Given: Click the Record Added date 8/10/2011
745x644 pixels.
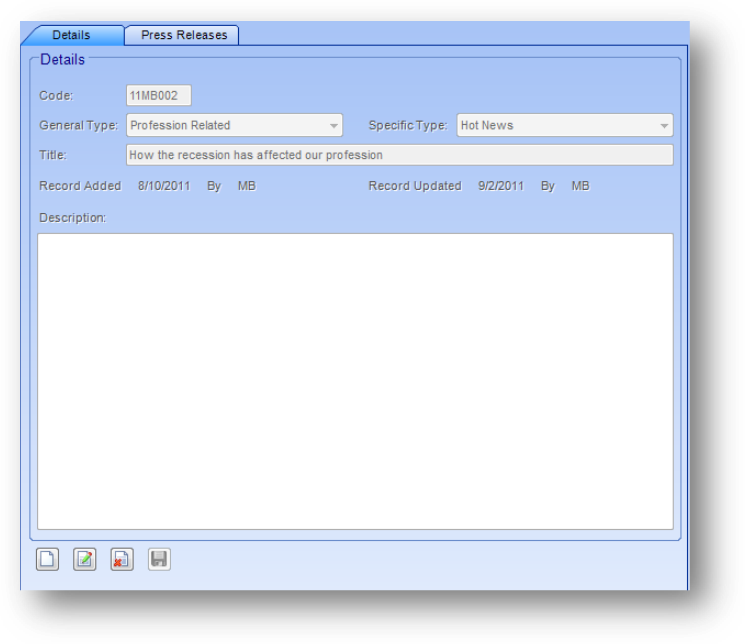Looking at the screenshot, I should (x=164, y=186).
